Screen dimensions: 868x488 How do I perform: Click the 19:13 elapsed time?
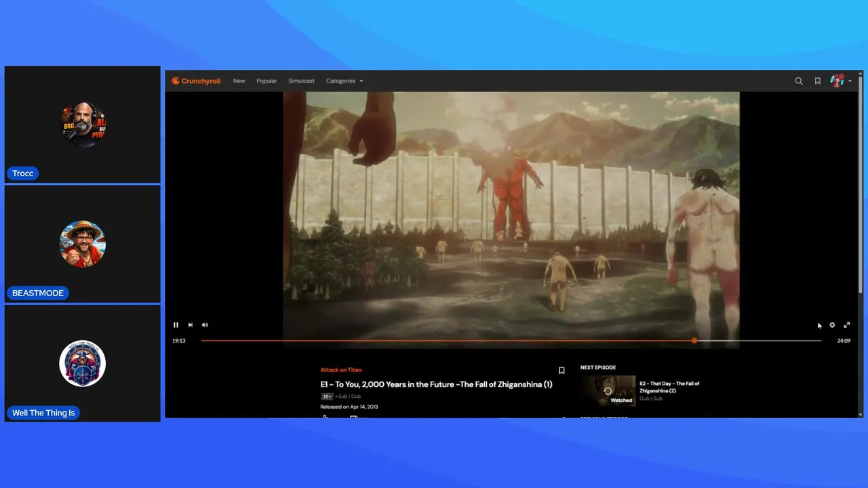click(x=178, y=341)
